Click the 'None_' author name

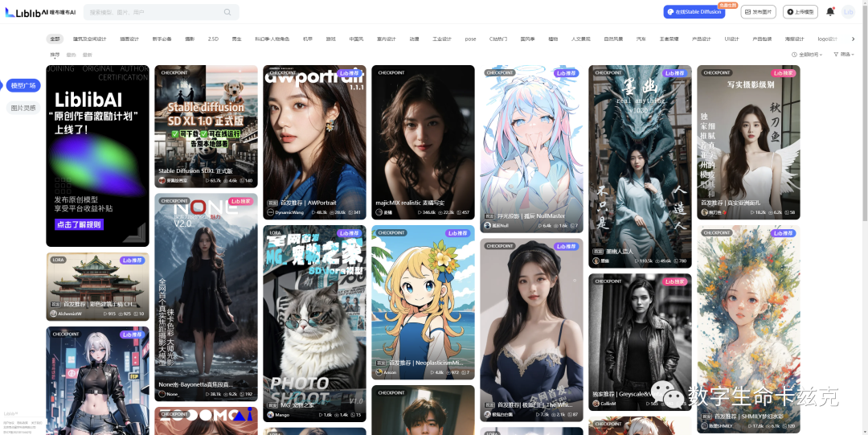173,394
